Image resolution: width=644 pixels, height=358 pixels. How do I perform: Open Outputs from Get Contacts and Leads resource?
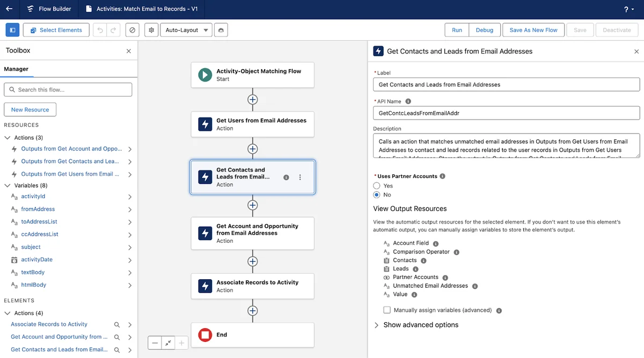[70, 161]
